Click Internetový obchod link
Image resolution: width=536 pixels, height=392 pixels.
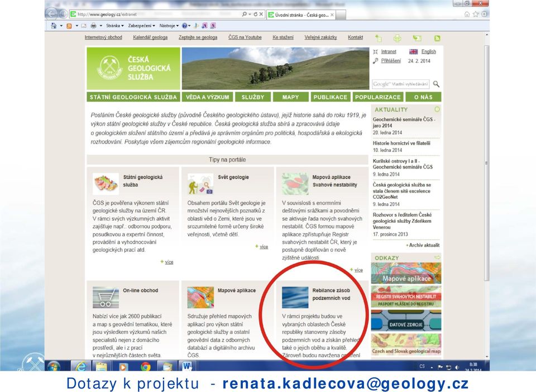tap(103, 37)
